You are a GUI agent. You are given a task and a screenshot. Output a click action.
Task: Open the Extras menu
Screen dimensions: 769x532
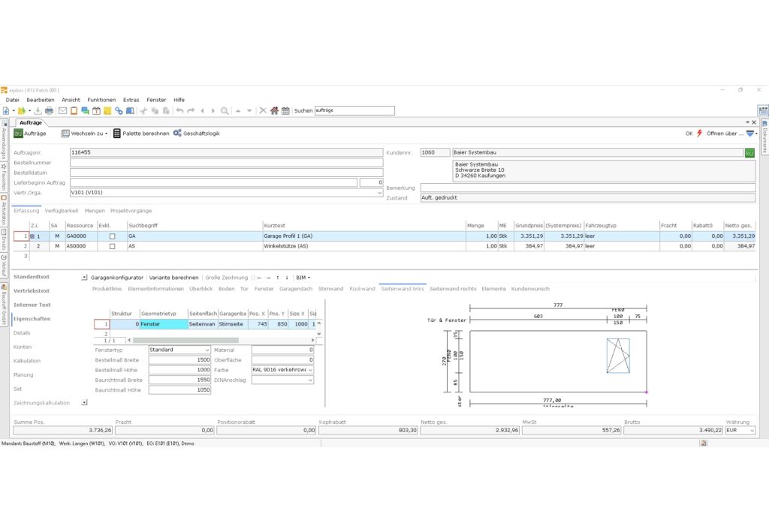(x=130, y=99)
